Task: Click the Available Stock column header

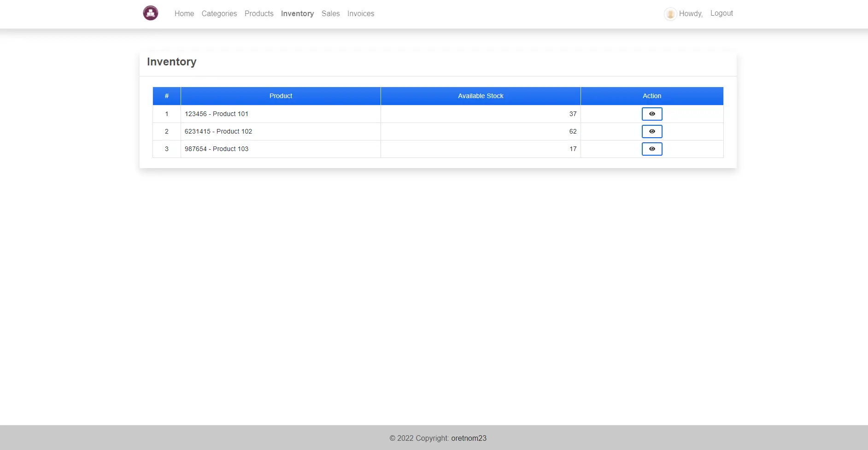Action: (x=481, y=96)
